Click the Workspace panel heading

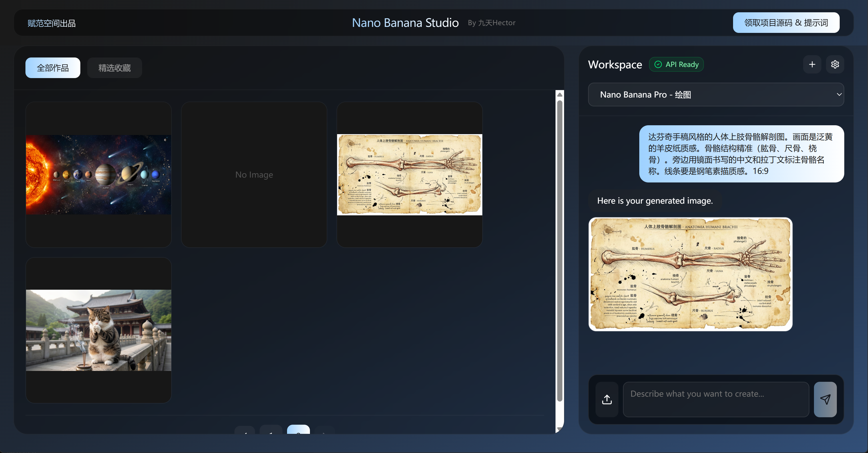[615, 64]
